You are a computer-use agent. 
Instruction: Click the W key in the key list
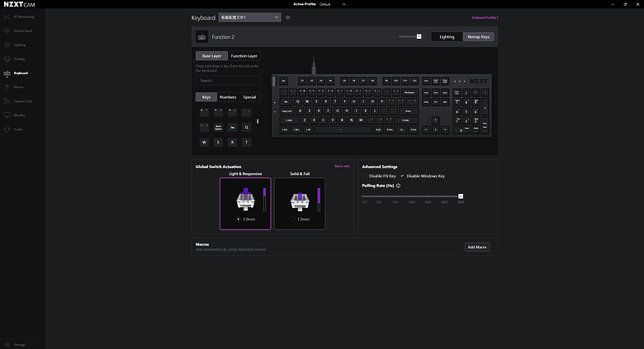204,142
